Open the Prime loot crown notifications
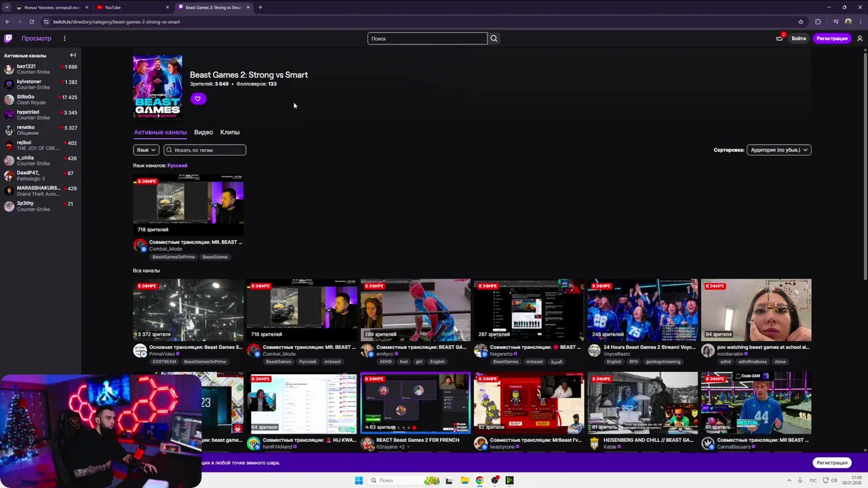 pos(780,39)
